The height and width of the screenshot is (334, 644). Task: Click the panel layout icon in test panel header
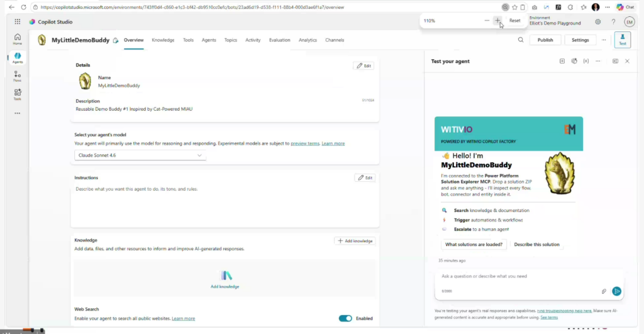615,61
